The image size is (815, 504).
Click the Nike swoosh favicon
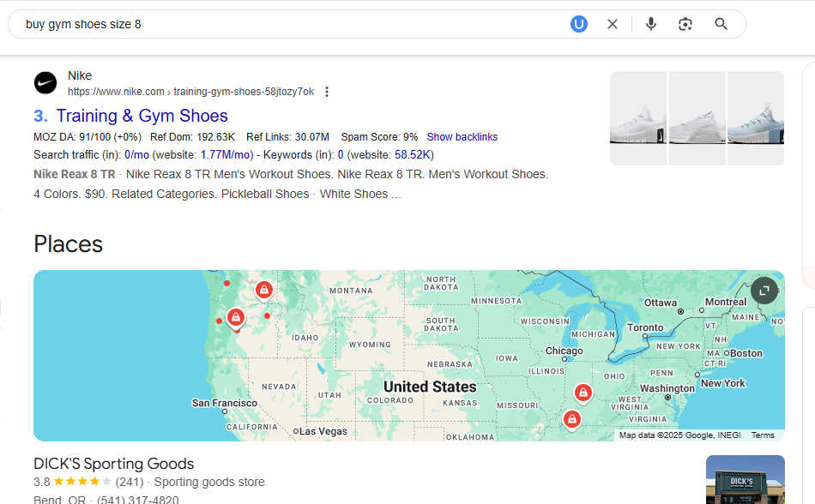(45, 83)
